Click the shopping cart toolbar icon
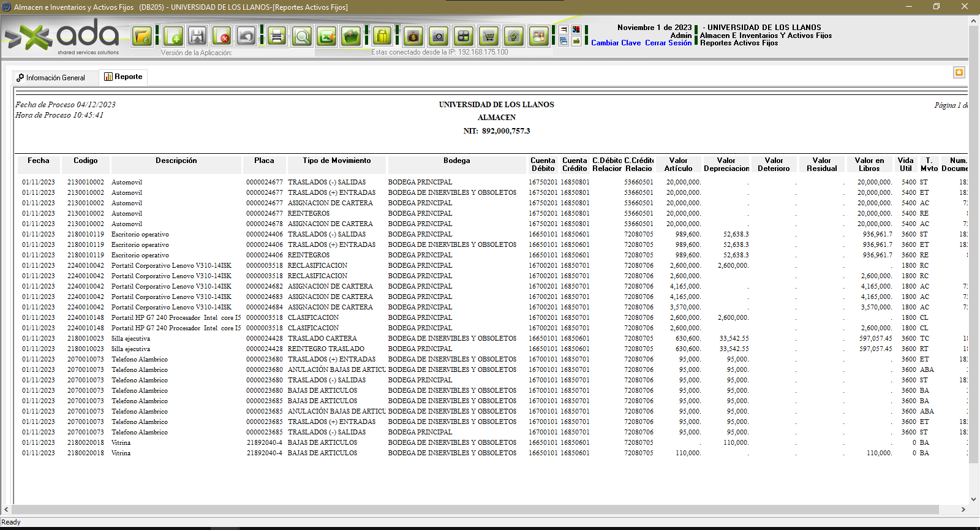 488,37
